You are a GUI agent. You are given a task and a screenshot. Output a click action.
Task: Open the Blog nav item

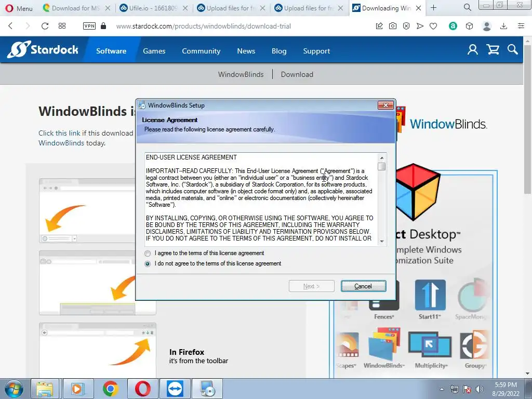(279, 51)
